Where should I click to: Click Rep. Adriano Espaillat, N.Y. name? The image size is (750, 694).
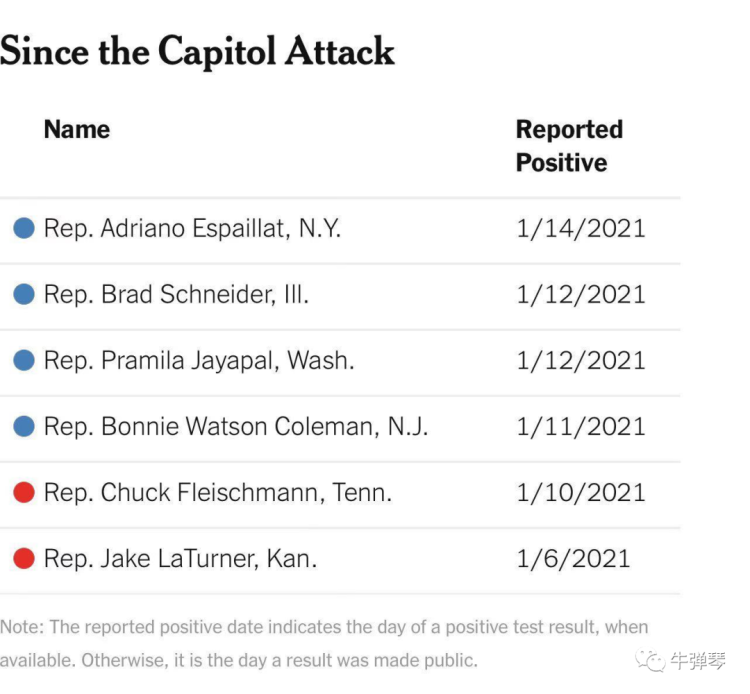192,228
